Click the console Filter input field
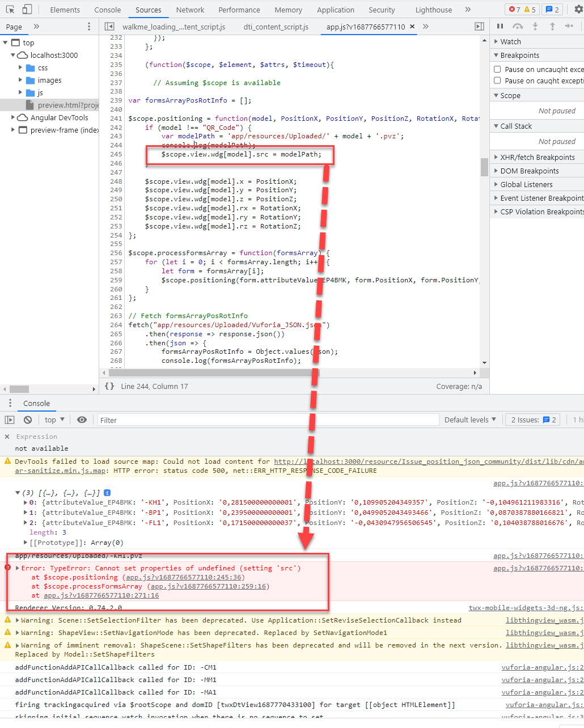The image size is (584, 728). click(266, 420)
